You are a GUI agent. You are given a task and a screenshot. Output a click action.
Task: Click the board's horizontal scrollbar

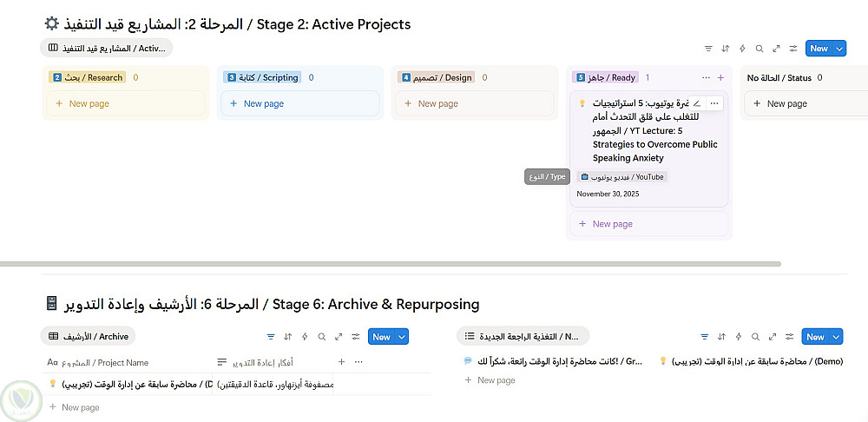pyautogui.click(x=391, y=264)
